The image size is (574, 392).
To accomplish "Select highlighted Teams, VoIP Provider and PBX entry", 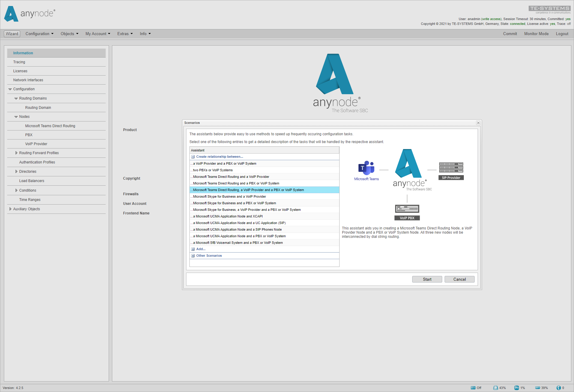I will (264, 190).
